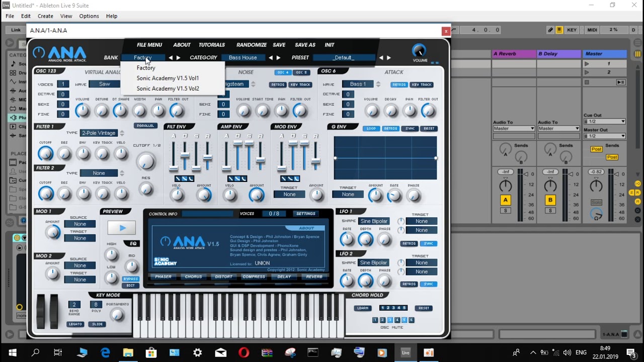Image resolution: width=644 pixels, height=362 pixels.
Task: Toggle the Ableton I-O section show button
Action: [638, 184]
